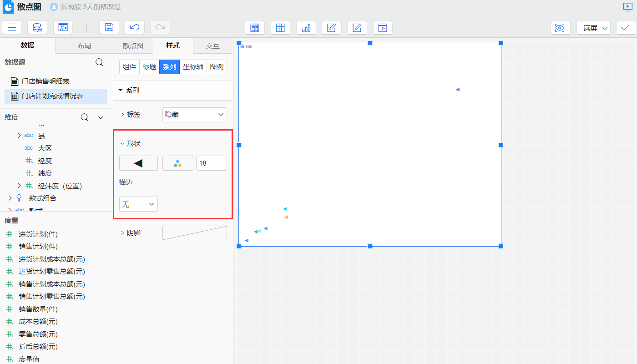
Task: Expand the 款式组合 tree node
Action: (x=10, y=198)
